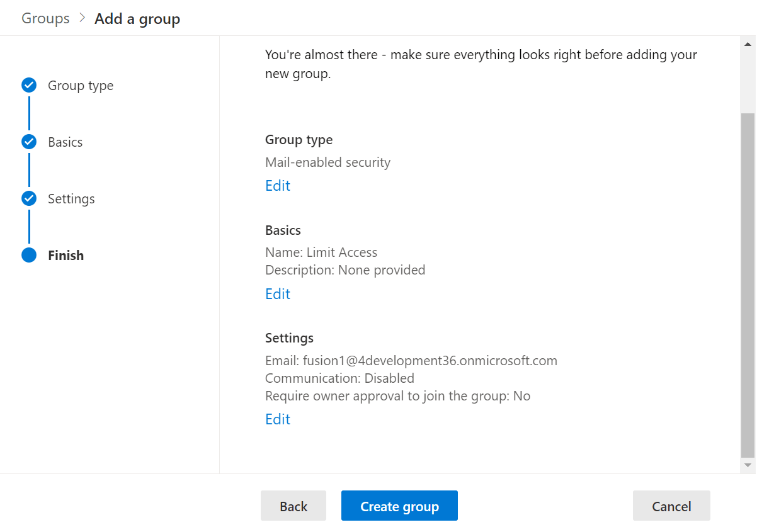Image resolution: width=757 pixels, height=532 pixels.
Task: Click the scrollbar up arrow
Action: (x=748, y=43)
